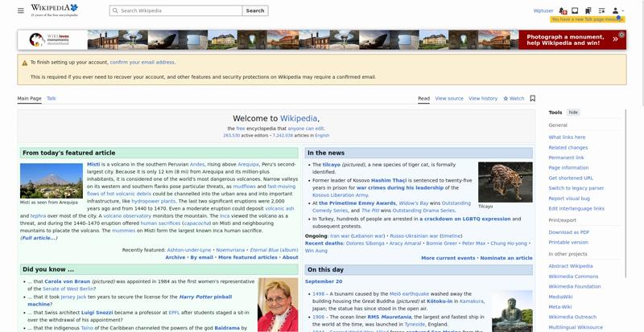Screen dimensions: 644x332
Task: Click Report visual bug
Action: pos(569,199)
